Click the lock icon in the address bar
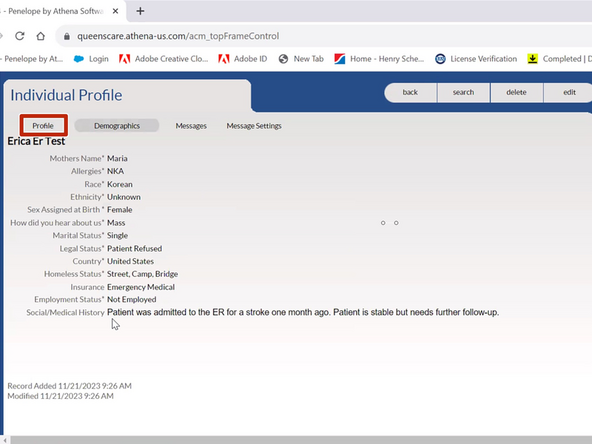Image resolution: width=592 pixels, height=444 pixels. [67, 36]
